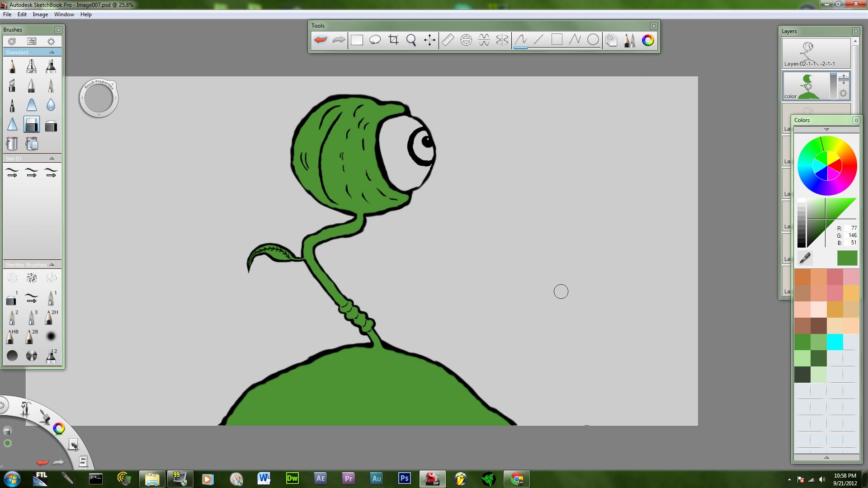This screenshot has height=488, width=868.
Task: Open the Brush palette icon in Tools
Action: [x=629, y=40]
